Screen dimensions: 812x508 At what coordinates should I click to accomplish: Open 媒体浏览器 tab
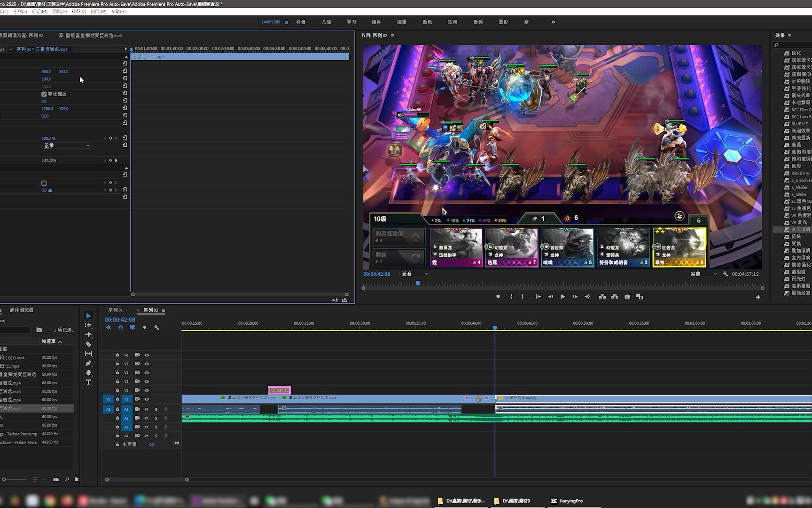22,310
